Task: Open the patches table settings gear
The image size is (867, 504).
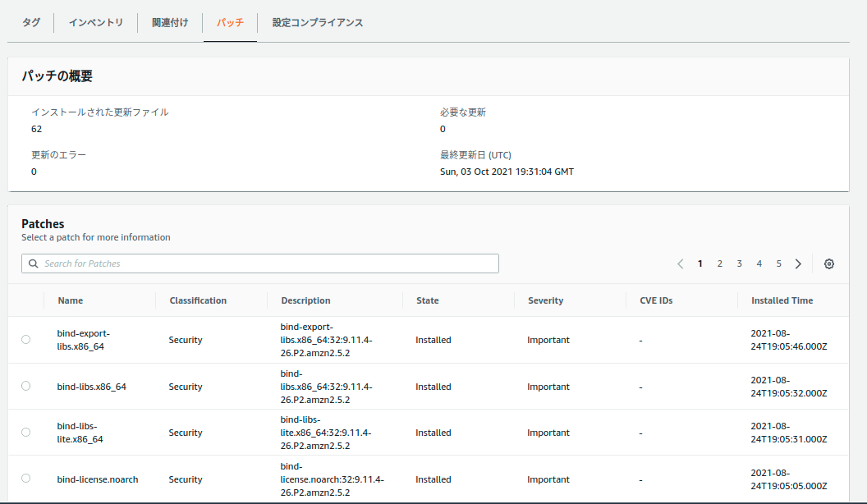Action: pos(829,264)
